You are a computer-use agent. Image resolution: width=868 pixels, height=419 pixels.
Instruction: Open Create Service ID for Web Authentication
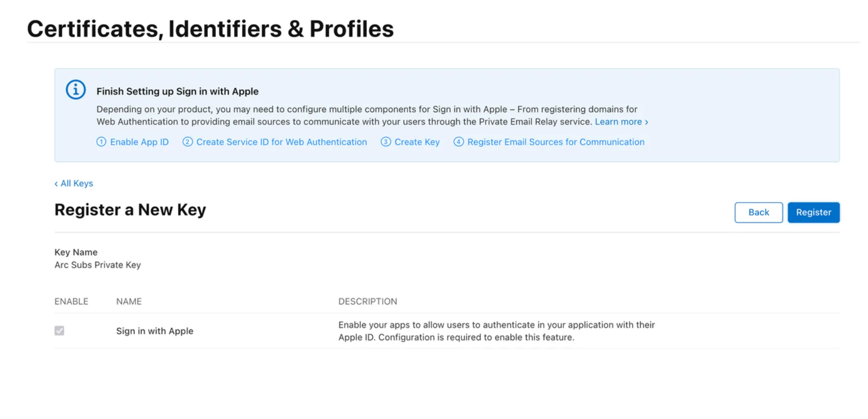click(282, 142)
